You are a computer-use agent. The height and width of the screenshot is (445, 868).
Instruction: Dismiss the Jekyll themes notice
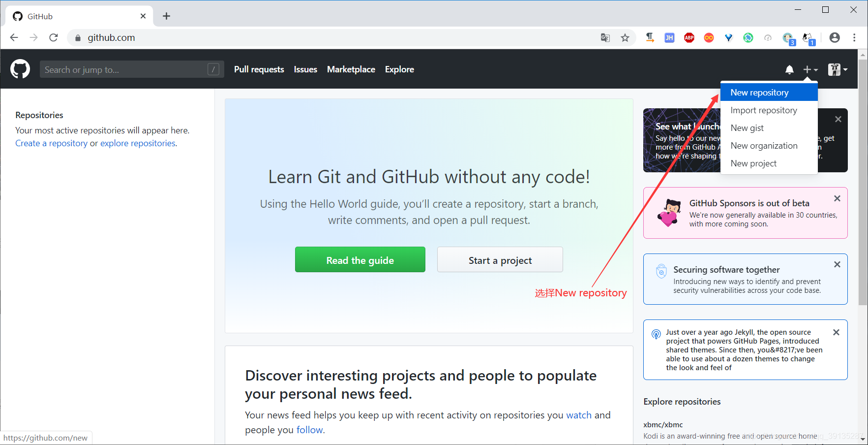tap(836, 332)
